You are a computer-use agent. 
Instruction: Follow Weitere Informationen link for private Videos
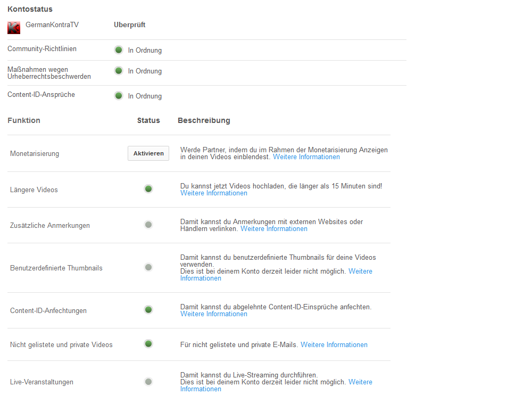tap(334, 345)
